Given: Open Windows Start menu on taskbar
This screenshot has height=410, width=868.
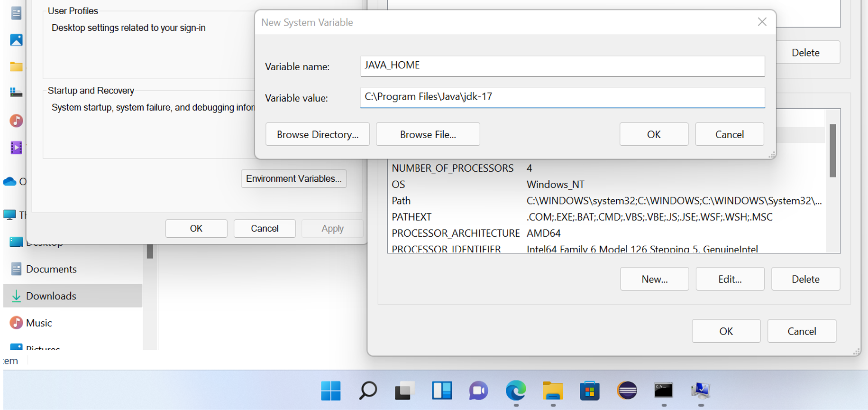Looking at the screenshot, I should coord(330,391).
